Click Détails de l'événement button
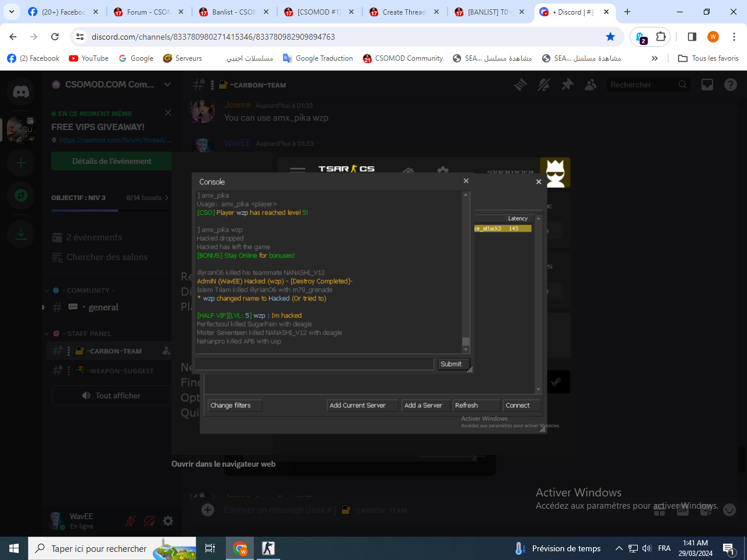Image resolution: width=747 pixels, height=560 pixels. coord(111,161)
